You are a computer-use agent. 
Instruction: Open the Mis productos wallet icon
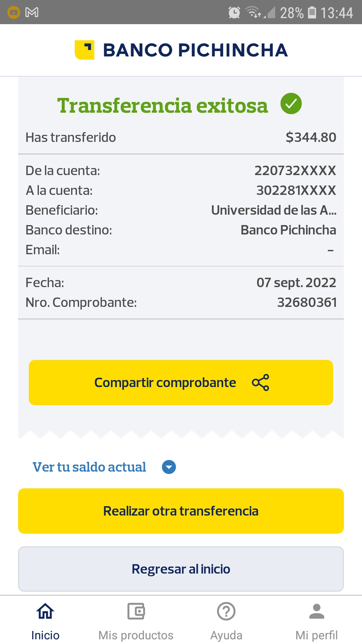coord(136,611)
